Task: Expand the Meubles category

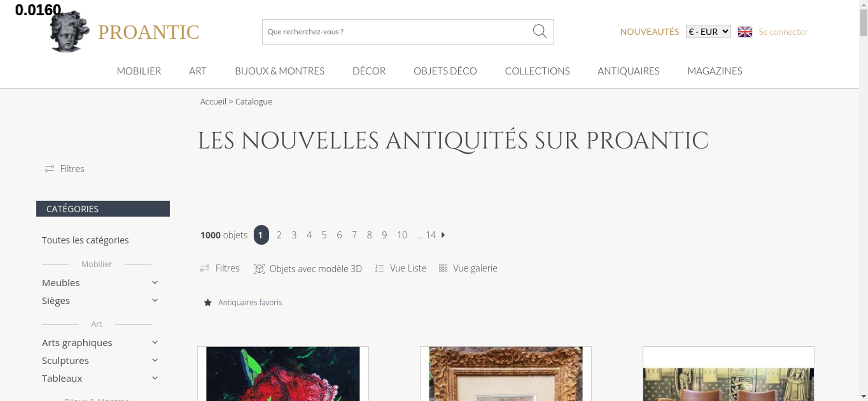Action: click(155, 282)
